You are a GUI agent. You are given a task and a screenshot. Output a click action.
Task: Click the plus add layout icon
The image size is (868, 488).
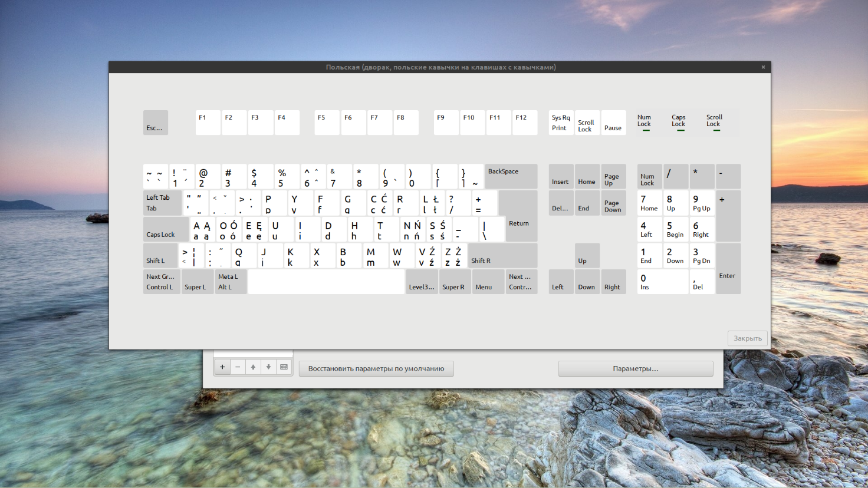click(222, 367)
